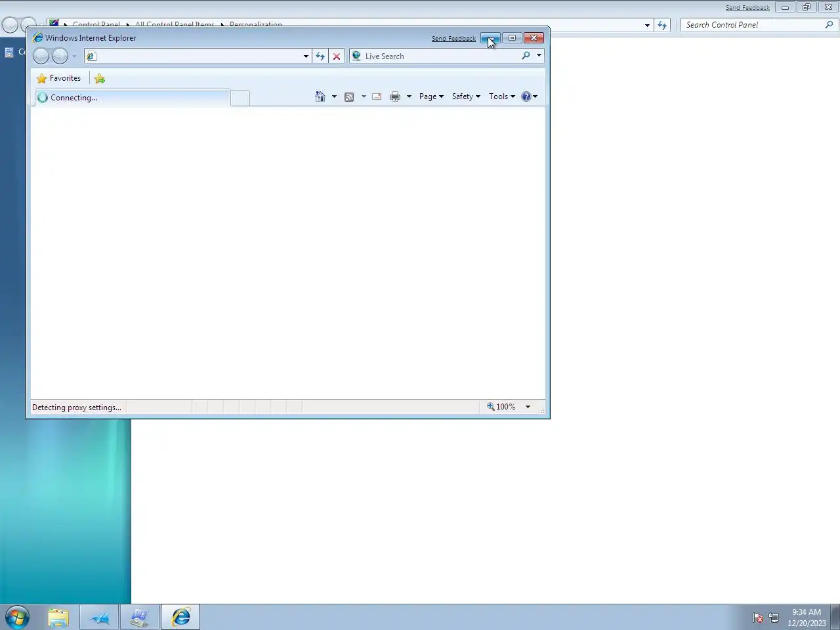Click the Add to Favorites Bar icon
The width and height of the screenshot is (840, 630).
pos(100,79)
